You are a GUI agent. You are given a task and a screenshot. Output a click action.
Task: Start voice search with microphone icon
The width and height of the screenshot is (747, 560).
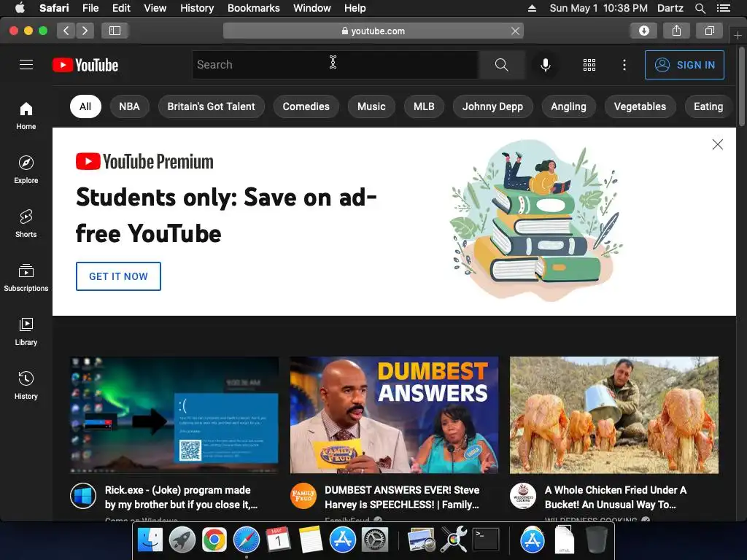point(546,65)
